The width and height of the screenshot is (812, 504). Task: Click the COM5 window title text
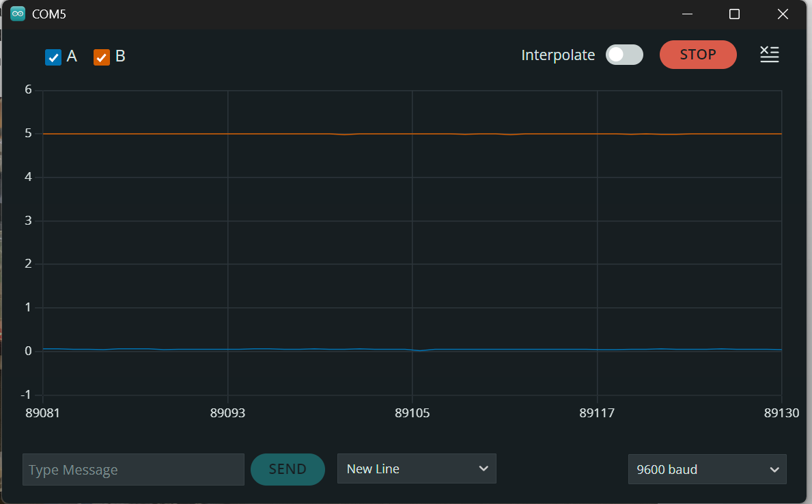click(49, 14)
